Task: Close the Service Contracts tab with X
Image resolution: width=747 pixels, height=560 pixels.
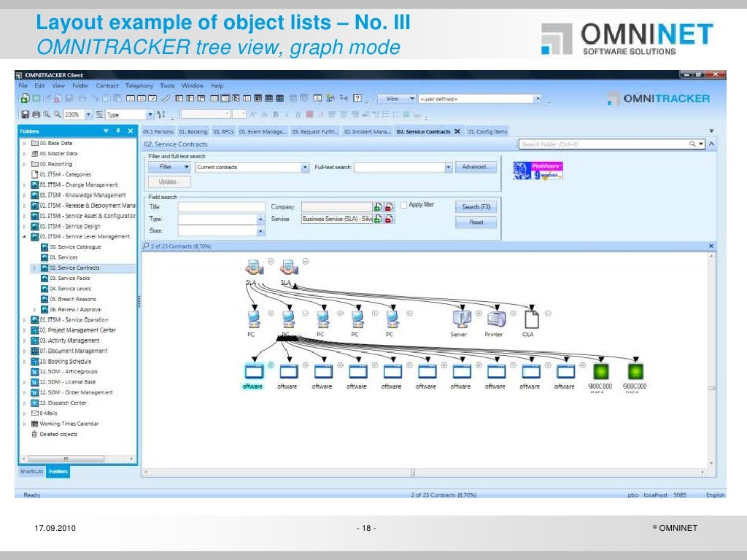Action: pos(457,131)
